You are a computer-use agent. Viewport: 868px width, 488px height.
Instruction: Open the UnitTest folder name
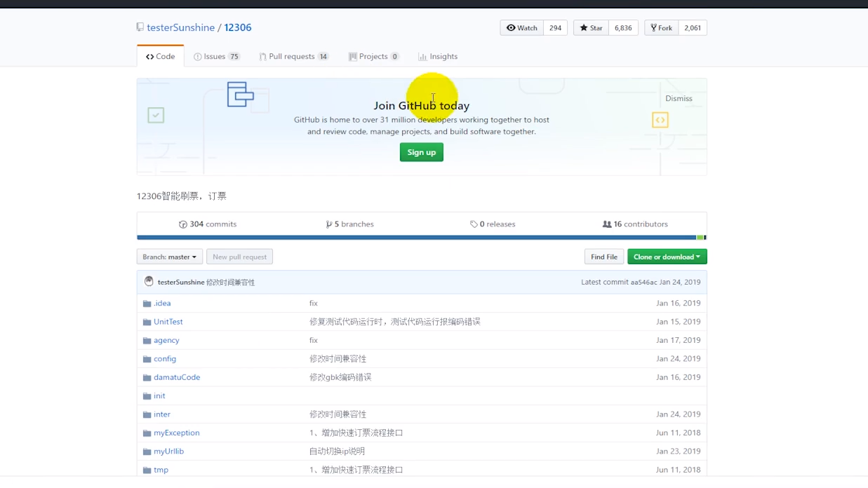coord(168,322)
